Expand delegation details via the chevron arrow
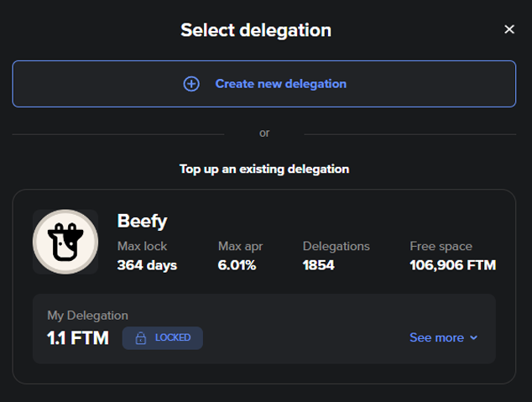This screenshot has height=402, width=532. [x=474, y=338]
